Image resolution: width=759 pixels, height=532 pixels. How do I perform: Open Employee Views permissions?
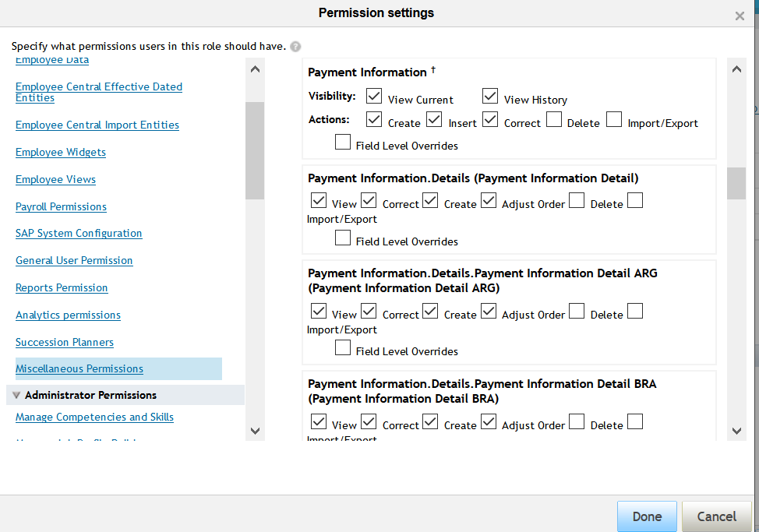tap(55, 179)
